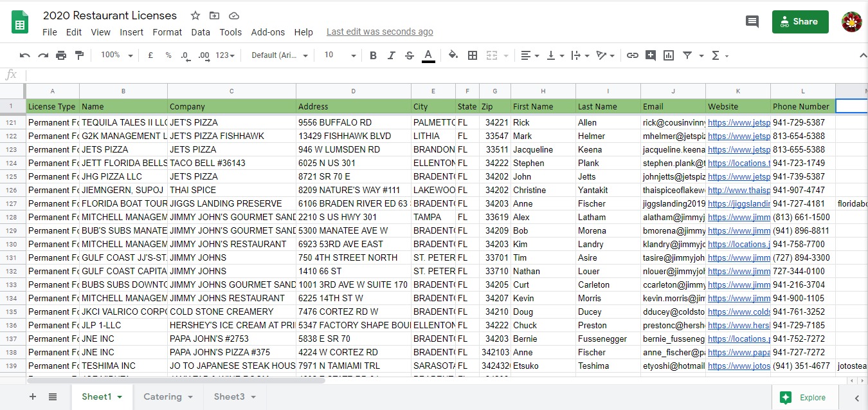Print the spreadsheet

tap(61, 55)
